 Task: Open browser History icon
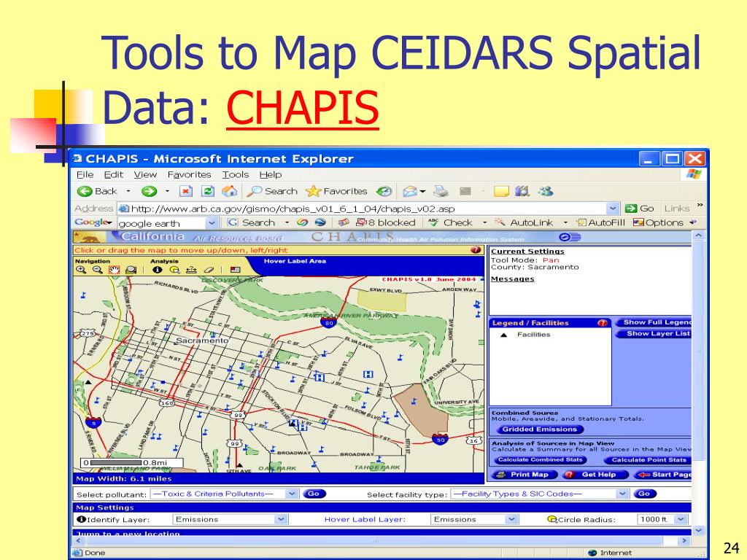(x=384, y=192)
